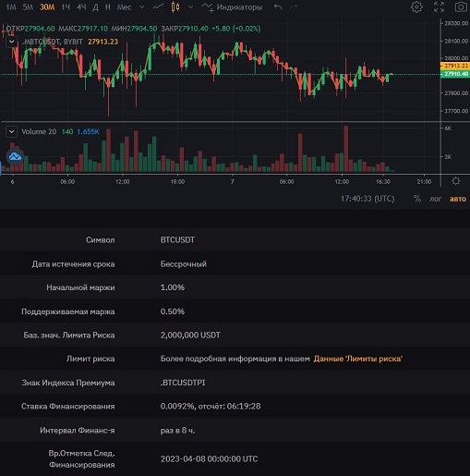The width and height of the screenshot is (470, 476).
Task: Click the 27700.00 price axis label
Action: coord(456,111)
